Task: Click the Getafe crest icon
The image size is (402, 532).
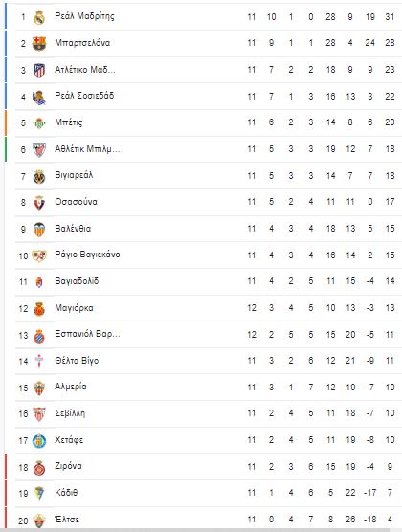Action: tap(39, 441)
